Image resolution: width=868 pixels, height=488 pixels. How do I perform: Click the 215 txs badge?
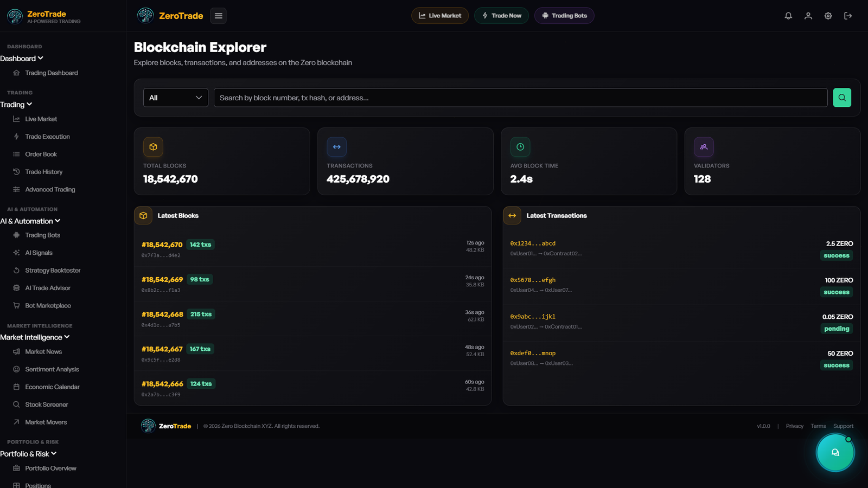(x=201, y=314)
